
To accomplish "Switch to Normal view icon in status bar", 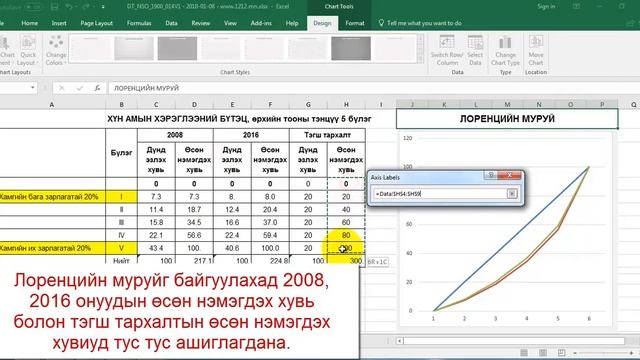I will [x=524, y=352].
